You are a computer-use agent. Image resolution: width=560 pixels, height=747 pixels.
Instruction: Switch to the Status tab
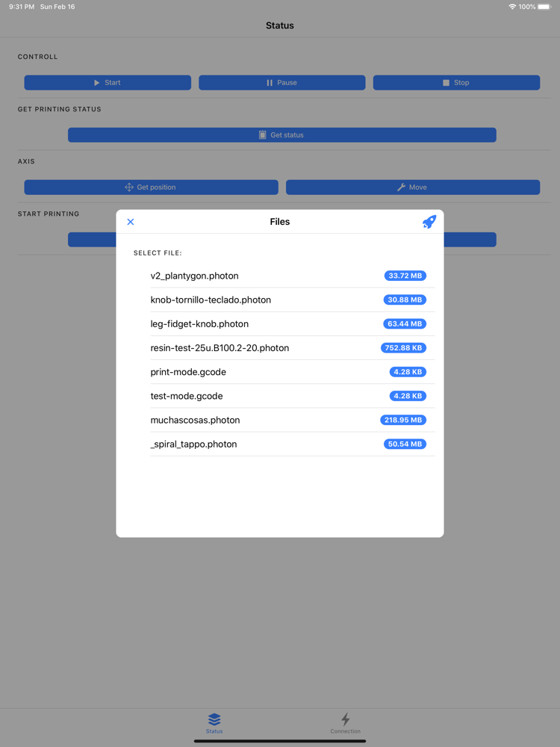point(214,723)
